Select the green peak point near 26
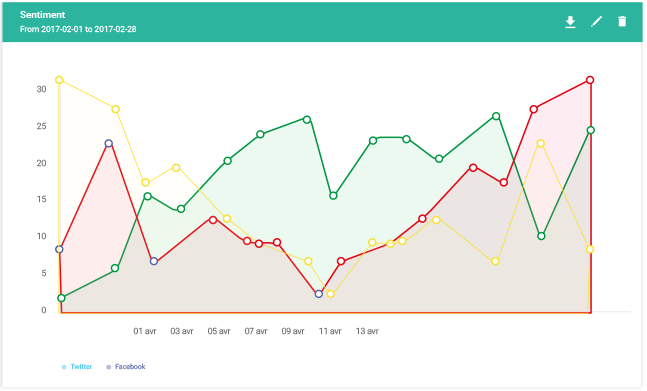Image resolution: width=647 pixels, height=391 pixels. coord(496,116)
